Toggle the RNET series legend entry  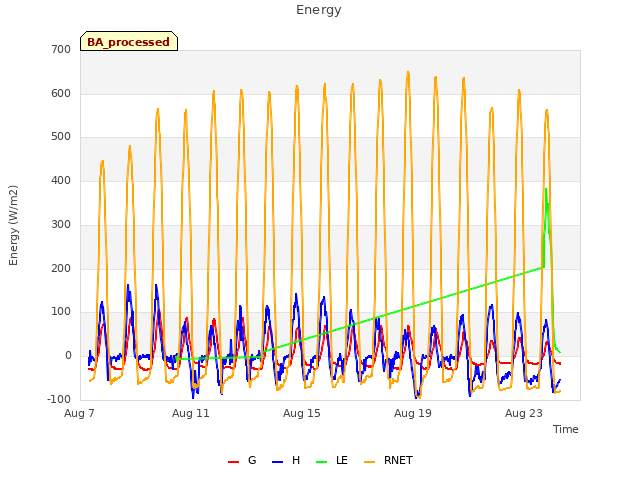[388, 461]
